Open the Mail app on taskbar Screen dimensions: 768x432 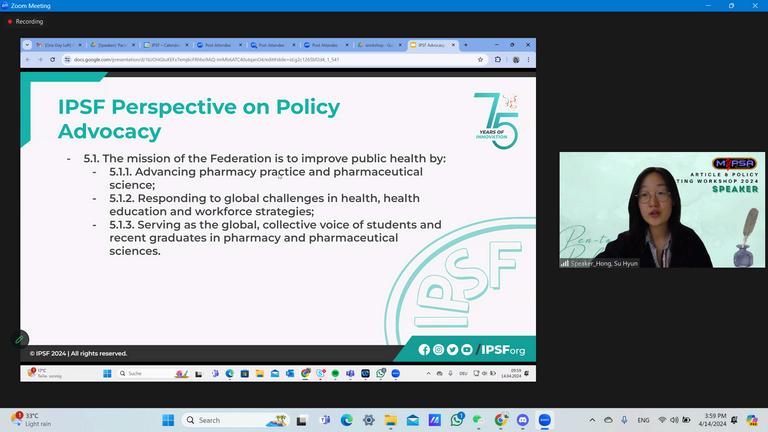412,420
